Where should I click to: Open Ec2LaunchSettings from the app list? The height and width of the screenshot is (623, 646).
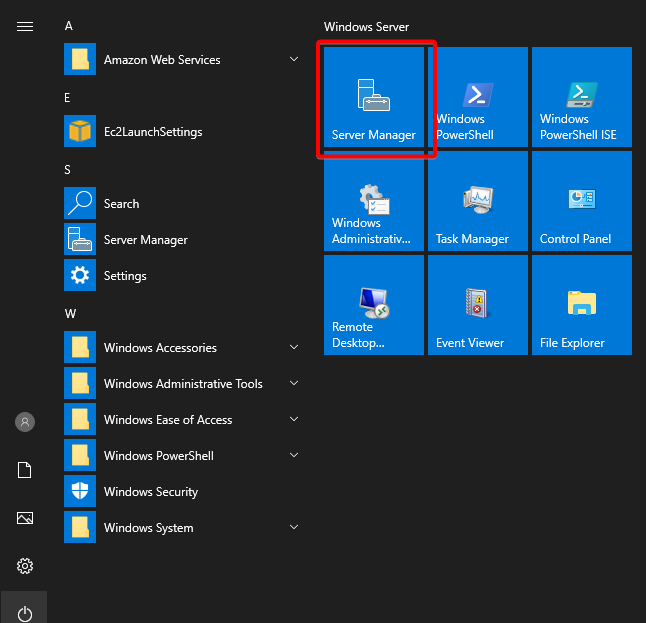181,131
